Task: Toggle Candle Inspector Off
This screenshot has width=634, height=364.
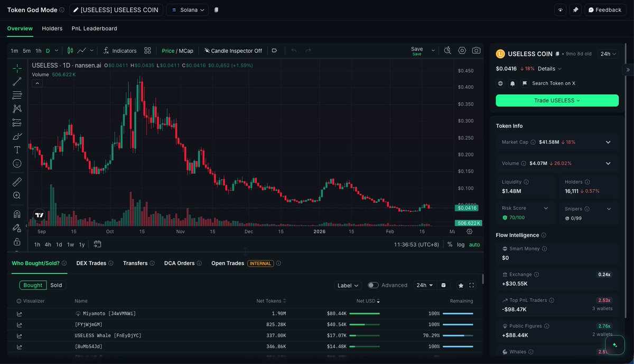Action: (x=233, y=51)
